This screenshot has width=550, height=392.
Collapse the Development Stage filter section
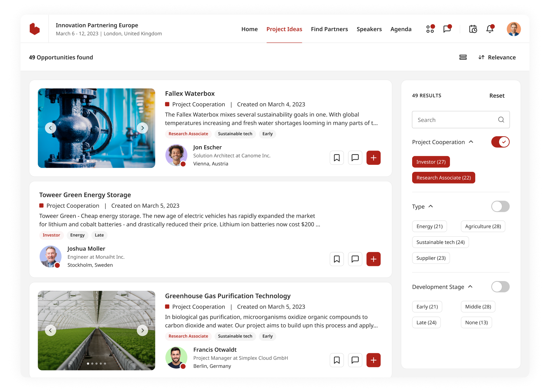[x=470, y=287]
